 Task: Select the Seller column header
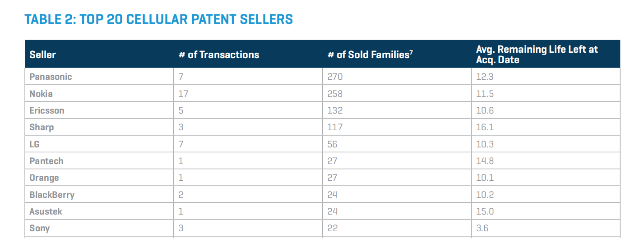[43, 55]
